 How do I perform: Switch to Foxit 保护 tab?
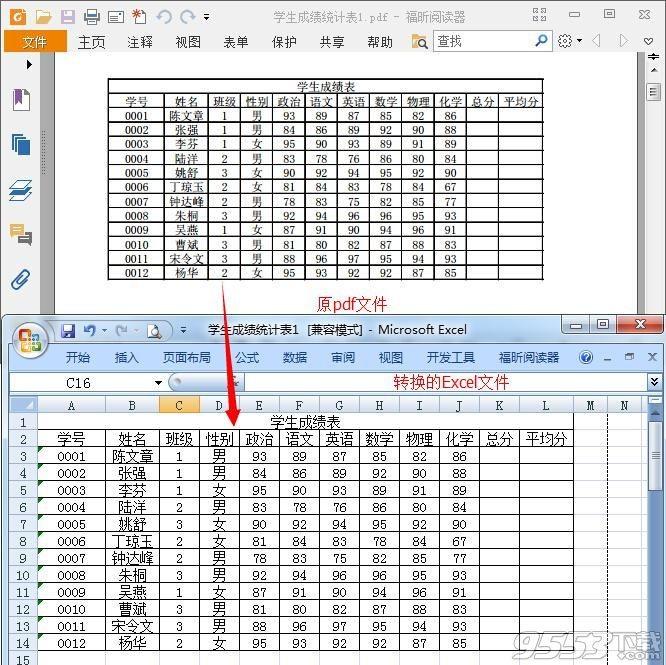[284, 42]
